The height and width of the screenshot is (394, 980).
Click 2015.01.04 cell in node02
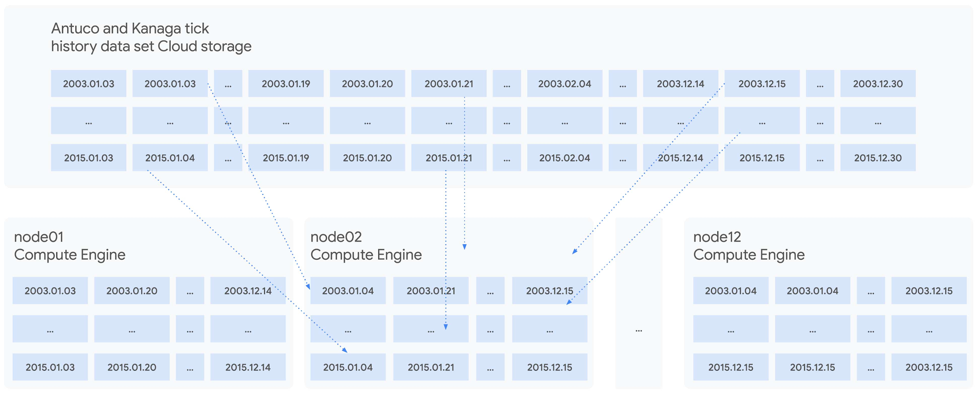pos(348,367)
